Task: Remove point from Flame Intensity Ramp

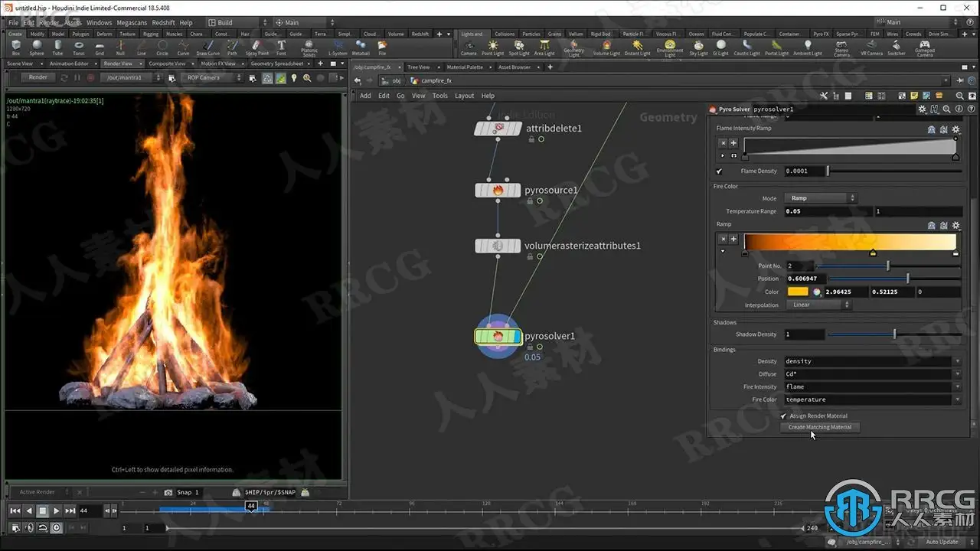Action: 722,143
